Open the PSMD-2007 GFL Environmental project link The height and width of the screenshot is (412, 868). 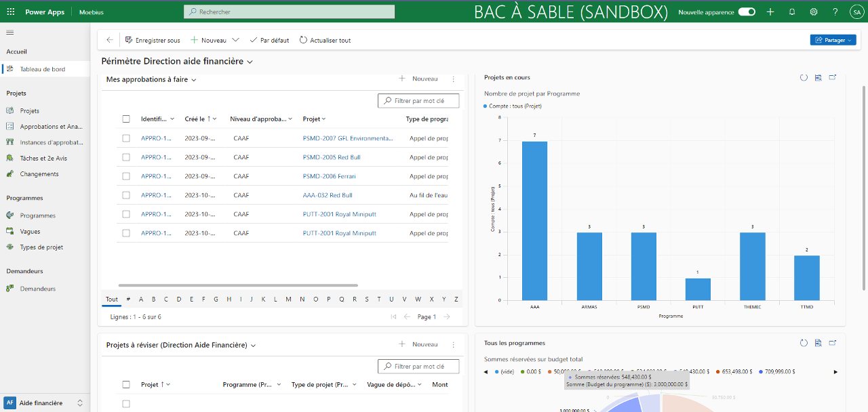[x=348, y=138]
